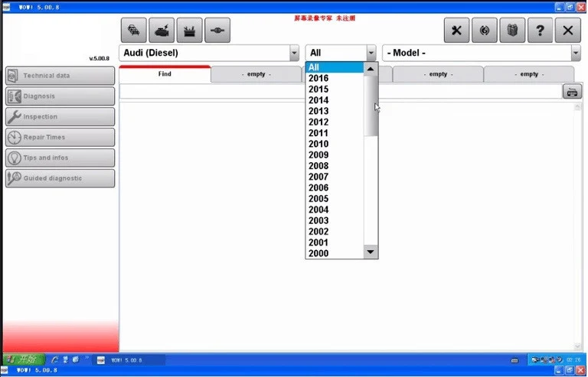Select the empty tab next to Find
588x377 pixels.
pos(256,74)
